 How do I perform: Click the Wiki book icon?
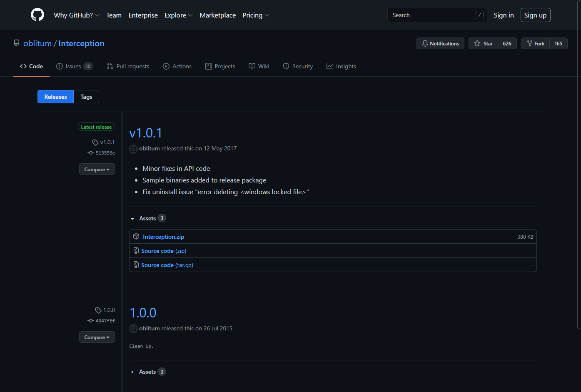coord(252,66)
